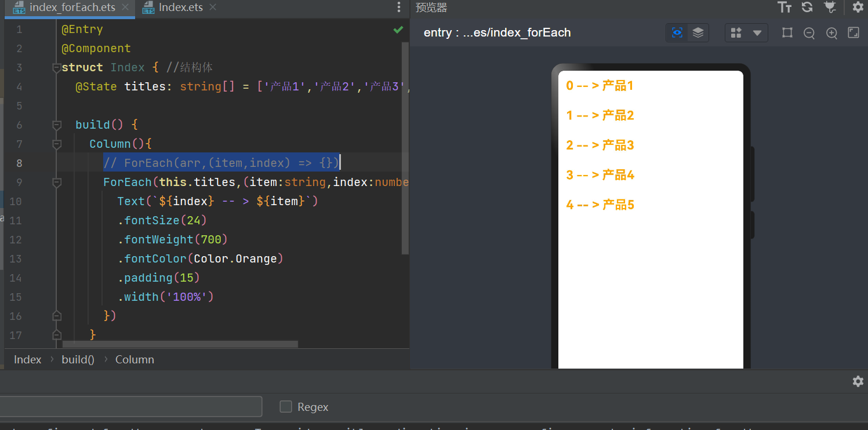Image resolution: width=868 pixels, height=430 pixels.
Task: Open the bottom panel settings gear
Action: point(858,381)
